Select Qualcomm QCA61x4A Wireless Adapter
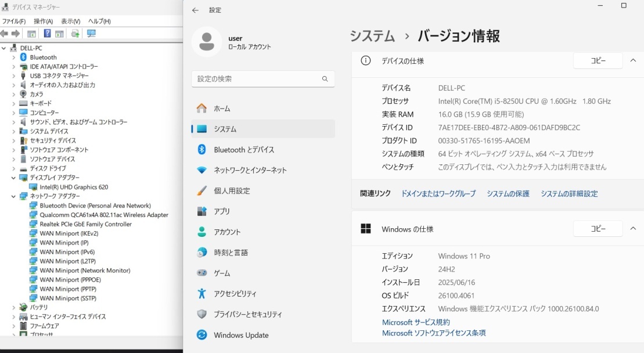Viewport: 644px width, 353px height. (x=104, y=215)
